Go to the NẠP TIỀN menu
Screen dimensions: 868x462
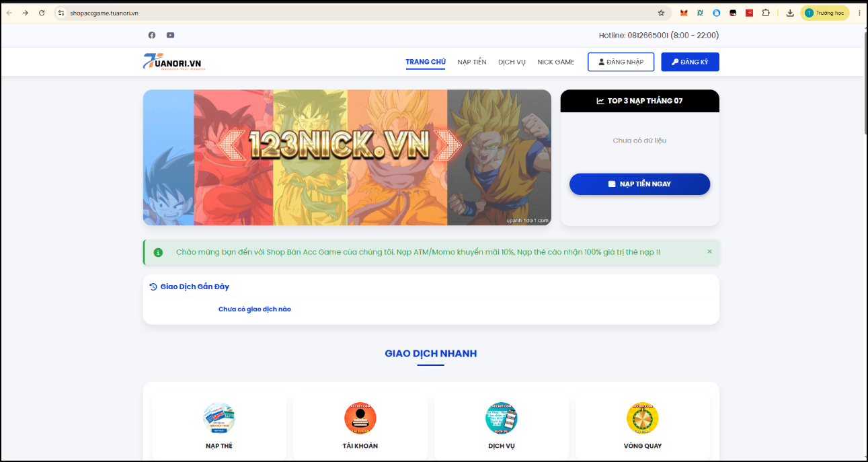point(472,62)
